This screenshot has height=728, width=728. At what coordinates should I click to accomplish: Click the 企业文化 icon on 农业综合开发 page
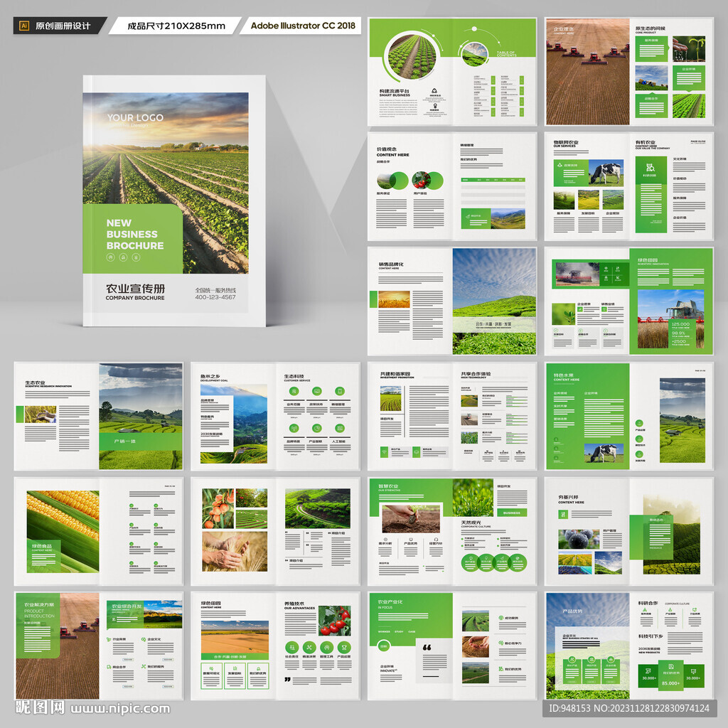coord(144,639)
